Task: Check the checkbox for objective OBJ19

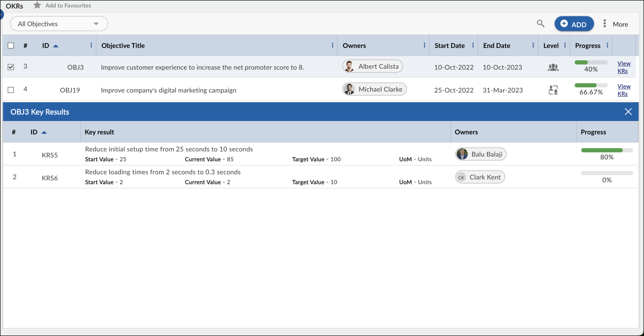Action: click(x=11, y=89)
